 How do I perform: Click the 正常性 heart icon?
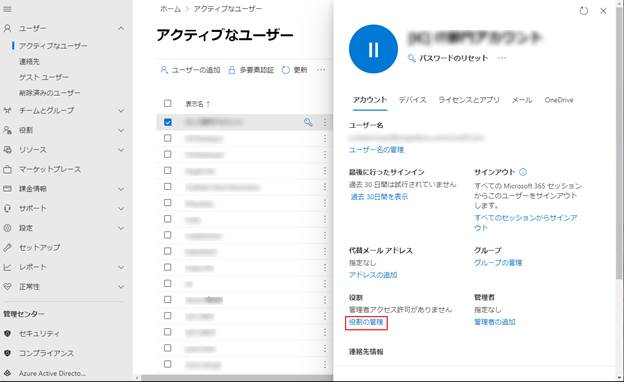tap(7, 286)
